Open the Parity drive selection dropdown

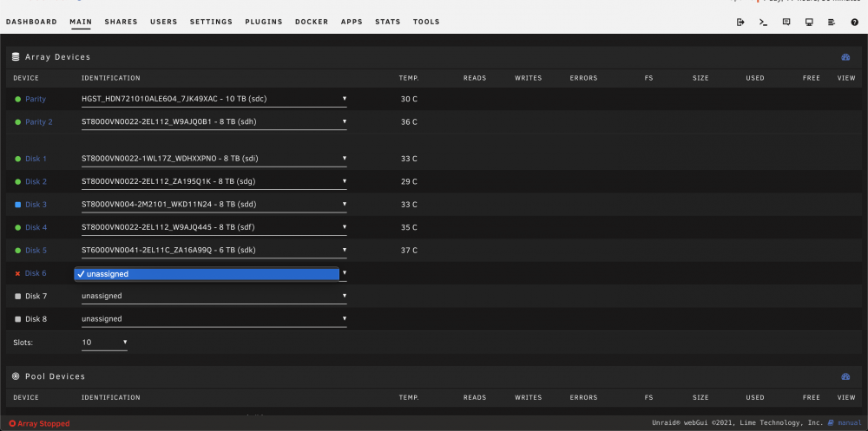pyautogui.click(x=214, y=99)
